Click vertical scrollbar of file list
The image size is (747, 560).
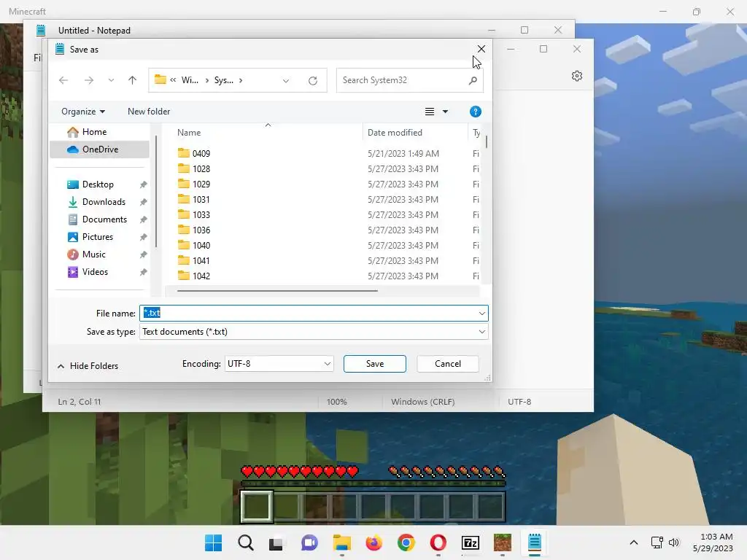[x=486, y=141]
